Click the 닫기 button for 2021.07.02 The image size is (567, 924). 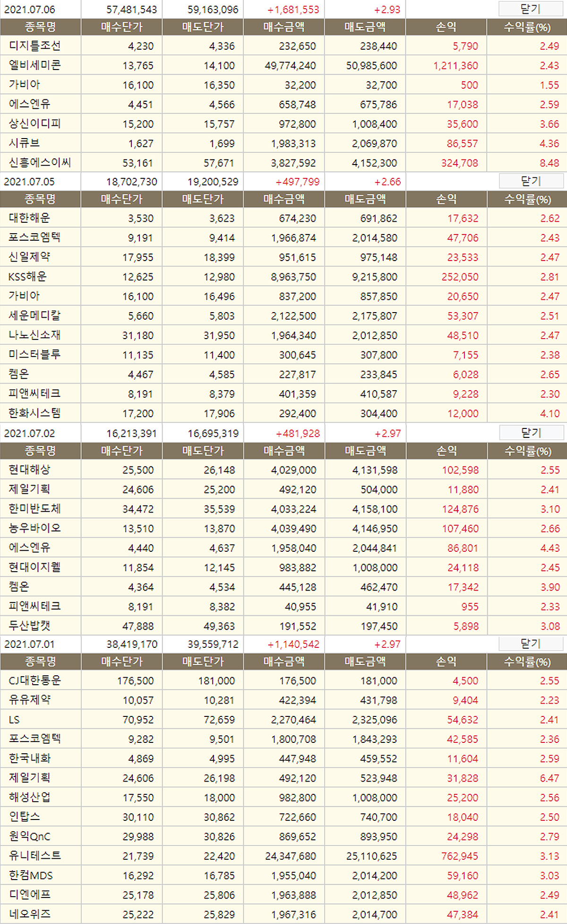(x=531, y=433)
